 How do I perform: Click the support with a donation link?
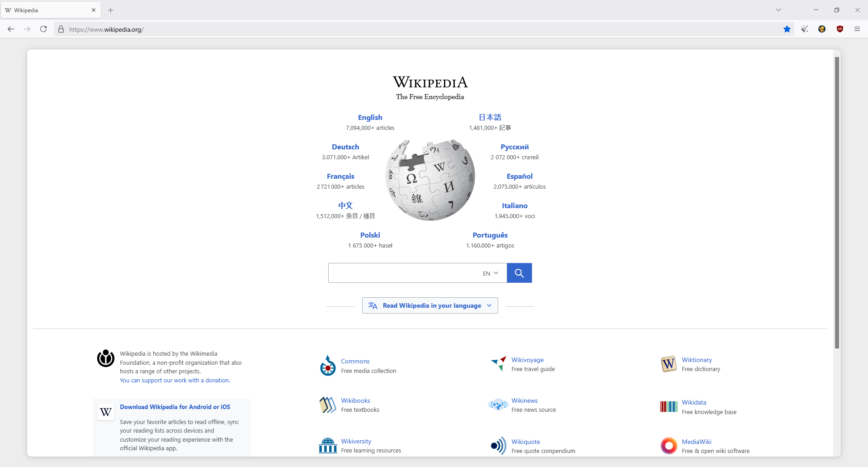click(x=175, y=380)
